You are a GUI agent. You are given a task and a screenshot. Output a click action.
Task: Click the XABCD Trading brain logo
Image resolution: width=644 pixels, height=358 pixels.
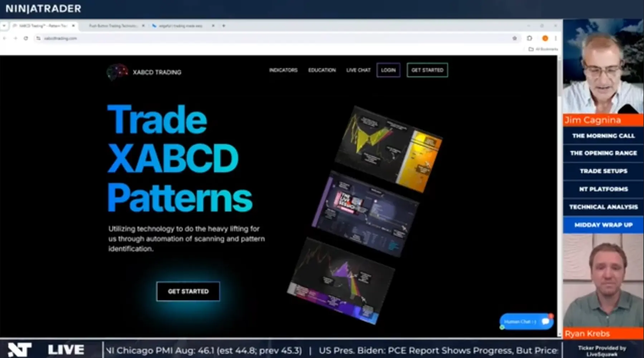point(117,72)
